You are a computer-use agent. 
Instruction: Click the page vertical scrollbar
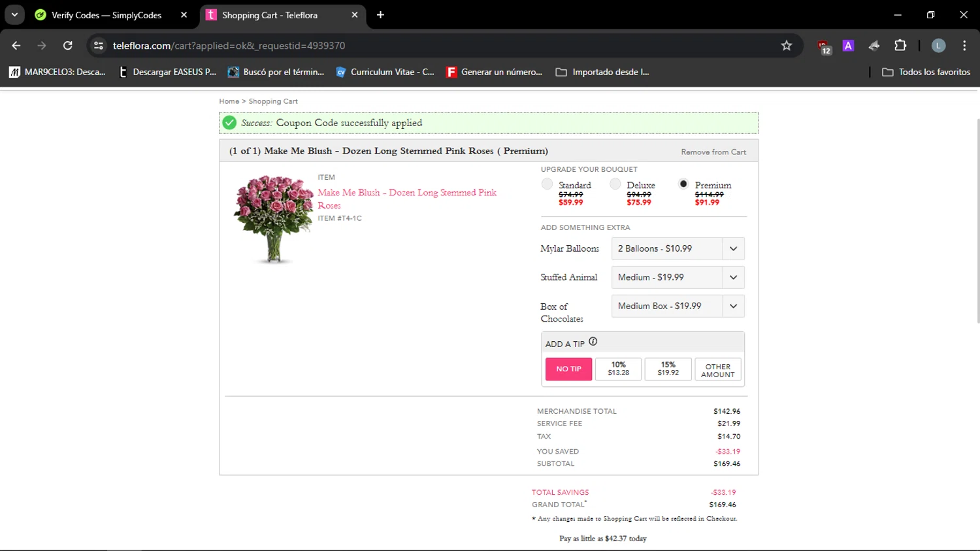pyautogui.click(x=977, y=221)
